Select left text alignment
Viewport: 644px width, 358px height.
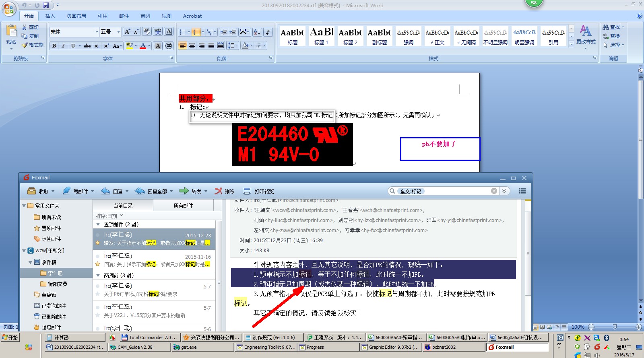pos(183,45)
